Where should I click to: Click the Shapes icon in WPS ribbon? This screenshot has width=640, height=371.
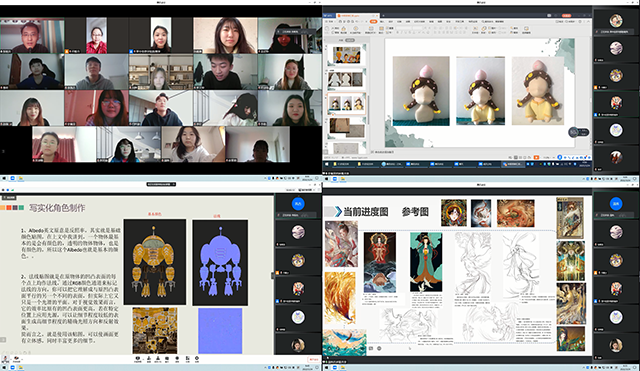(483, 29)
